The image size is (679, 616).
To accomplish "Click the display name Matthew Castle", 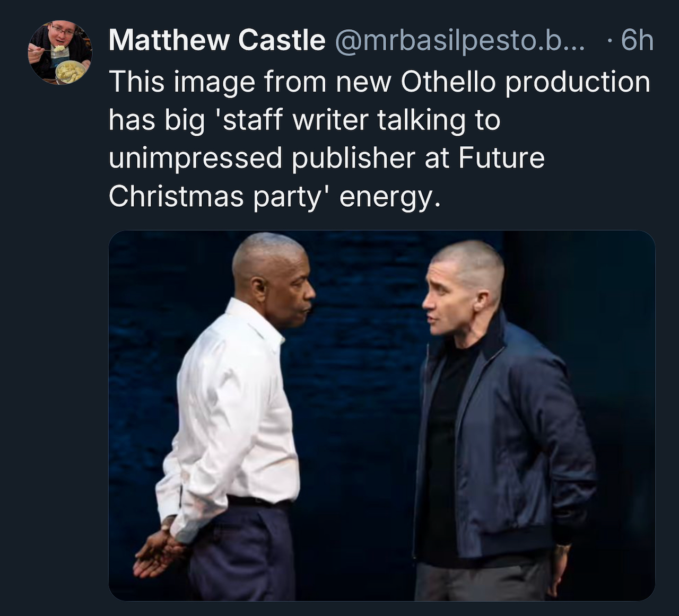I will pos(217,40).
